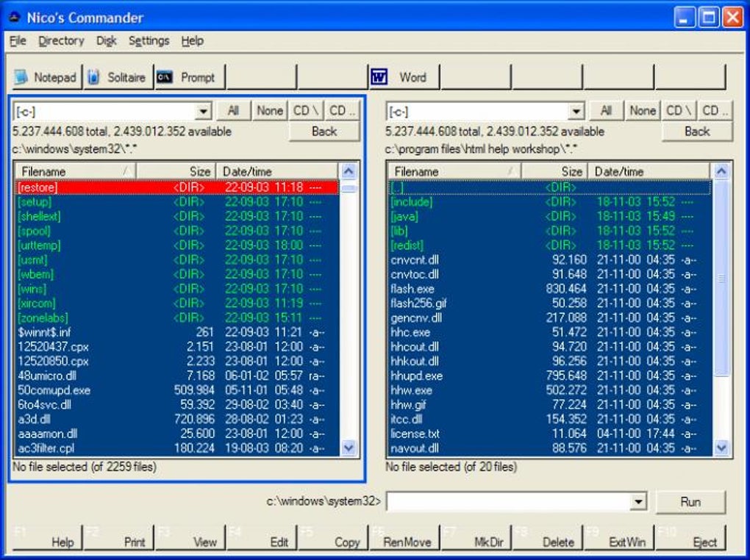Image resolution: width=750 pixels, height=560 pixels.
Task: Select file navout.dll
Action: click(550, 448)
